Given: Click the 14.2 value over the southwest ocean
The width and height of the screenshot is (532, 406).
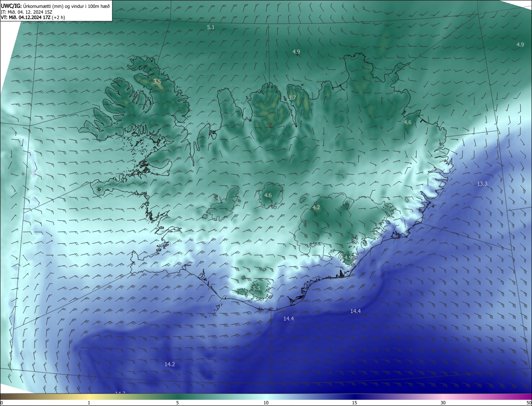Looking at the screenshot, I should (x=170, y=364).
